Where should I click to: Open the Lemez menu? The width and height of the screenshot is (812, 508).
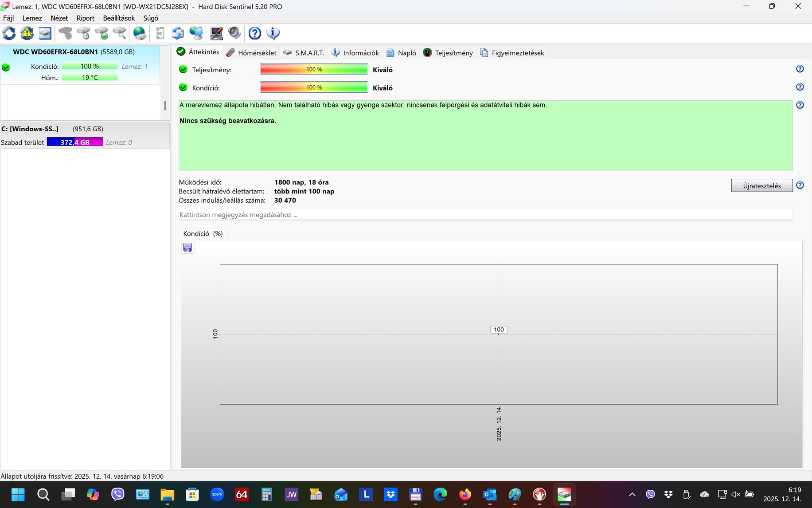32,18
